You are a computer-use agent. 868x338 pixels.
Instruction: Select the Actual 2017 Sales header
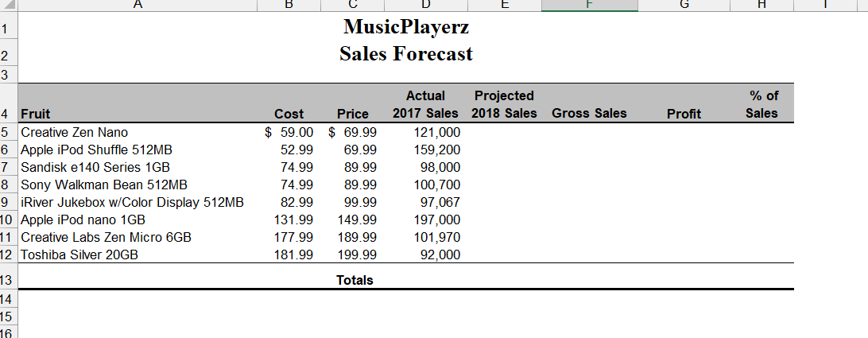coord(426,103)
